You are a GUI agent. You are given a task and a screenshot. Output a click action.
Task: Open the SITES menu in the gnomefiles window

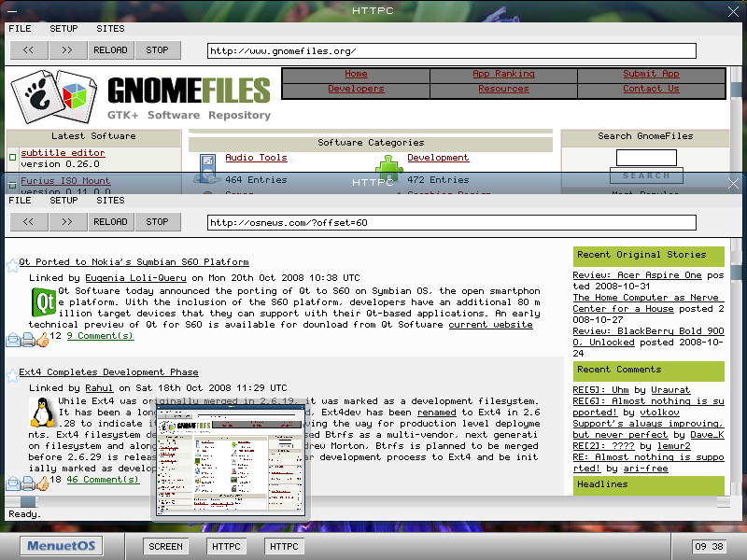tap(110, 29)
